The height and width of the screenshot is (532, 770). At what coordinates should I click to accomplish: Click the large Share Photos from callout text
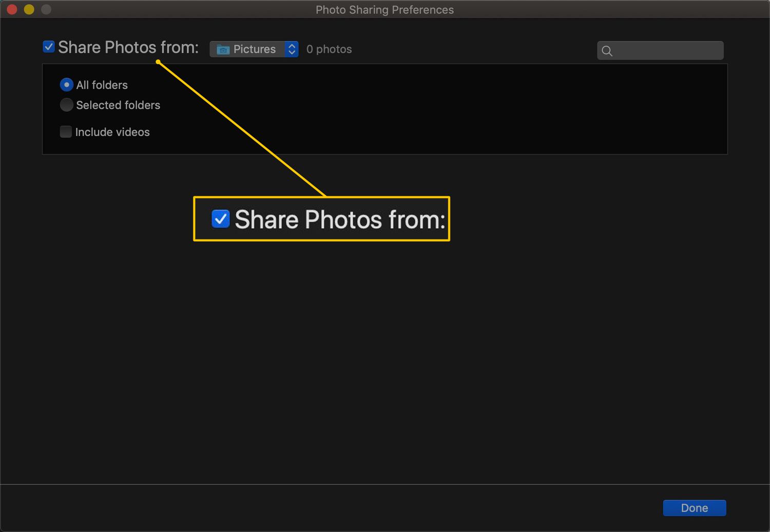[x=339, y=220]
